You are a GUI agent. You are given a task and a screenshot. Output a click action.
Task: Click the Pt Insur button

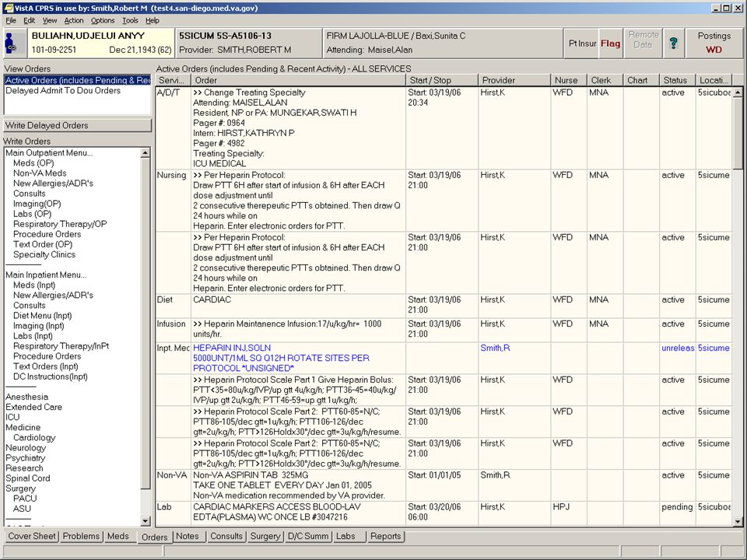point(582,44)
